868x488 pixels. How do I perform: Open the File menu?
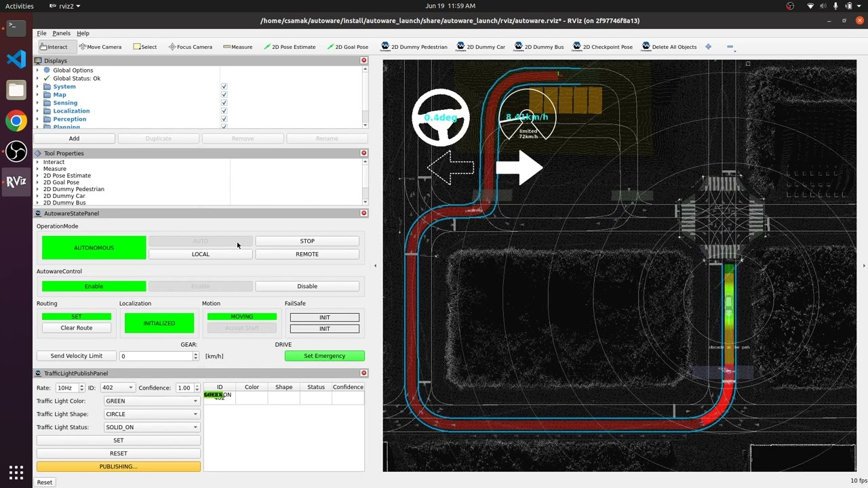(41, 33)
